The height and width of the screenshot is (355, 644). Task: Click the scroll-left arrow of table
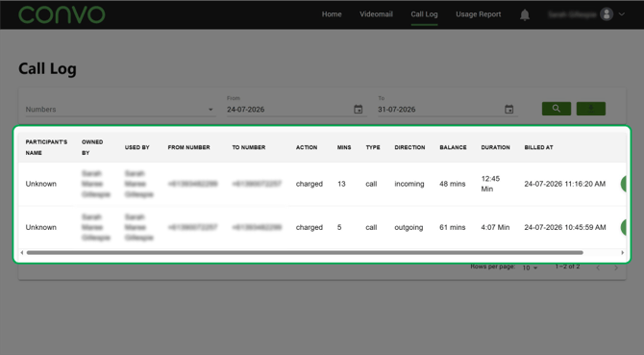coord(22,253)
